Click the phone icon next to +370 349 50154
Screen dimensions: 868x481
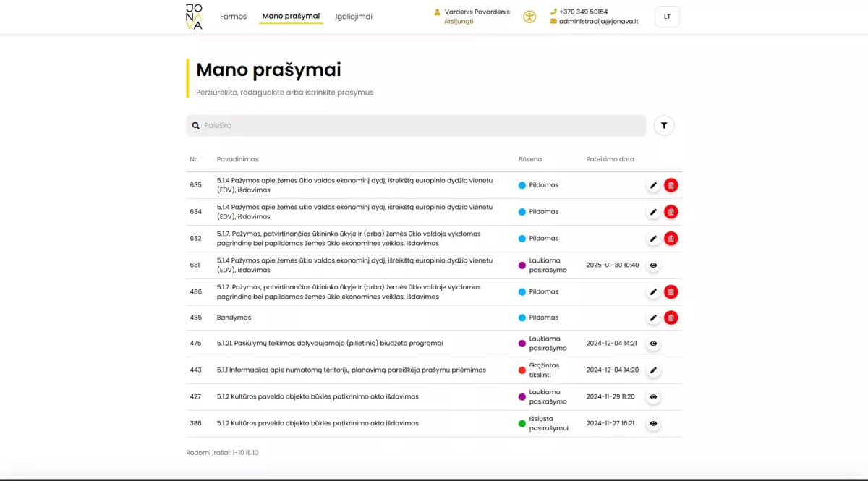(x=552, y=12)
